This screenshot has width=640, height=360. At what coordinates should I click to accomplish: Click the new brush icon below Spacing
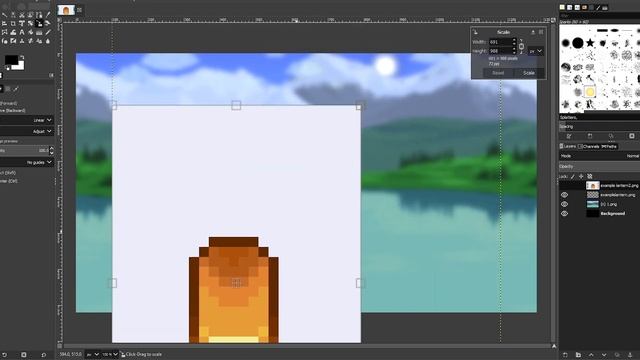(590, 136)
